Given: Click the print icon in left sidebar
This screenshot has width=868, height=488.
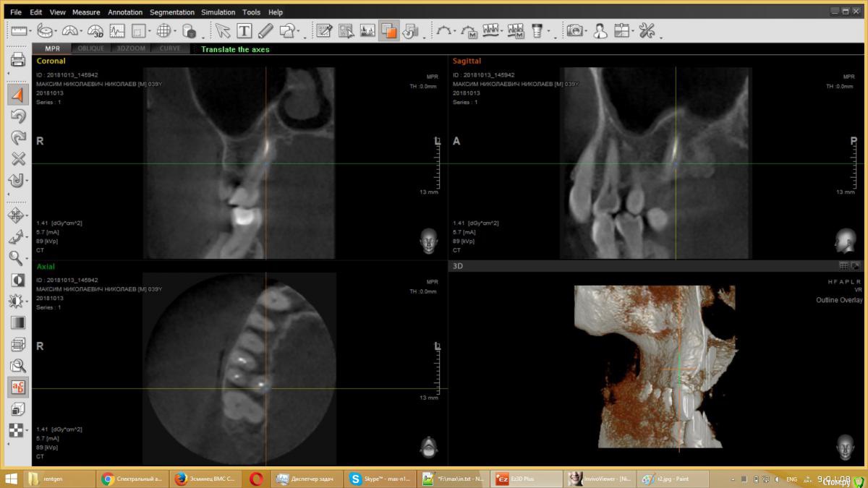Looking at the screenshot, I should click(18, 60).
